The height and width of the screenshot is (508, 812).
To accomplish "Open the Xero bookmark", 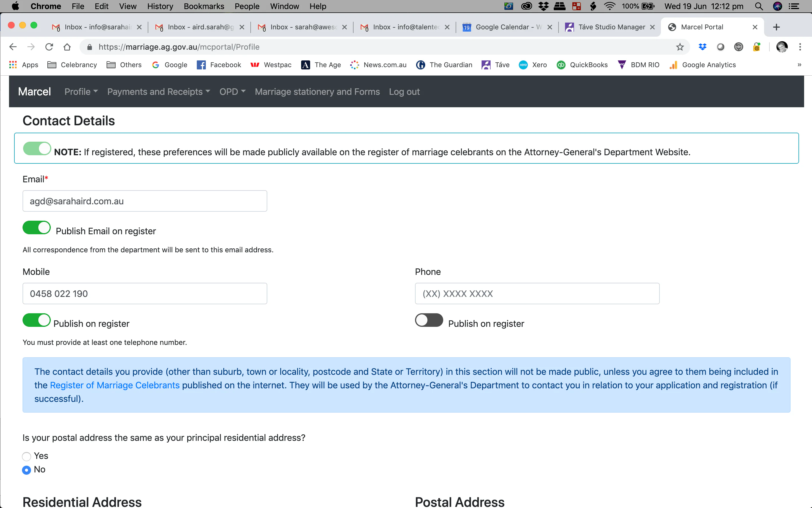I will 533,65.
